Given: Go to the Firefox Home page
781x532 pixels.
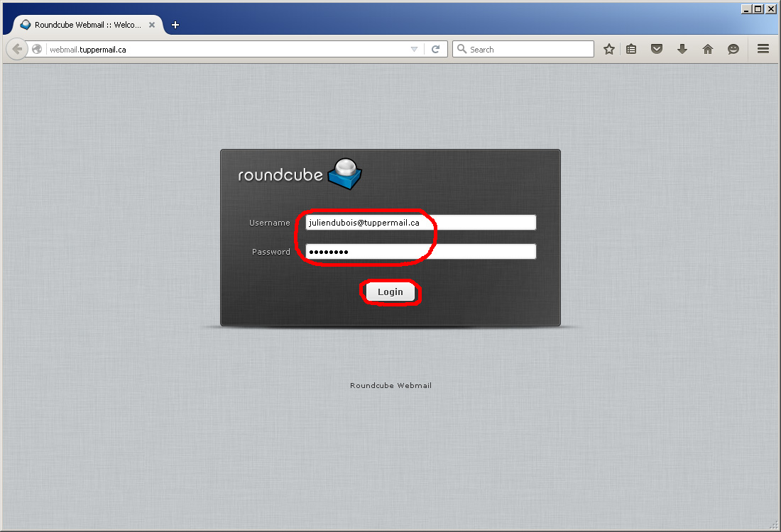Looking at the screenshot, I should point(707,50).
